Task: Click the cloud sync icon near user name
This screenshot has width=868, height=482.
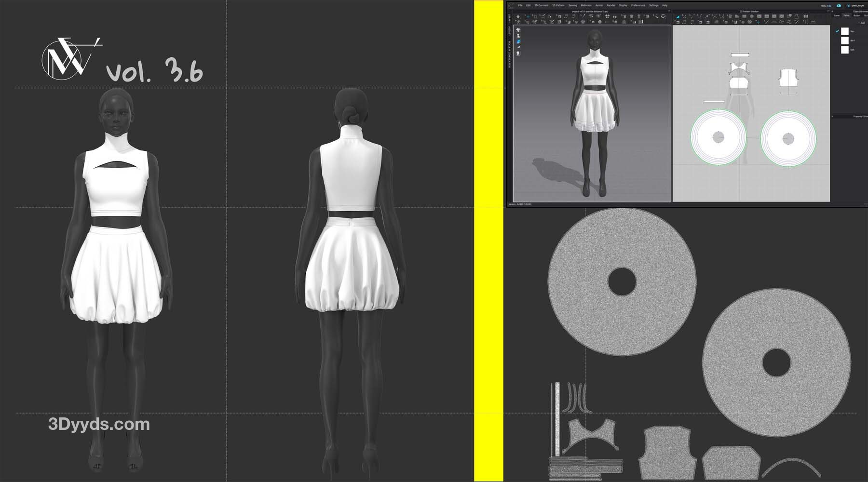Action: 839,5
